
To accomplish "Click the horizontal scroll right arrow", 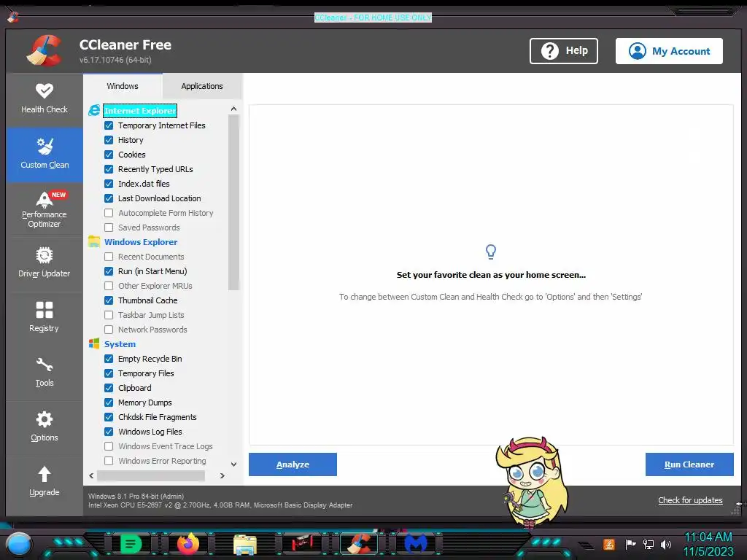I will (222, 475).
